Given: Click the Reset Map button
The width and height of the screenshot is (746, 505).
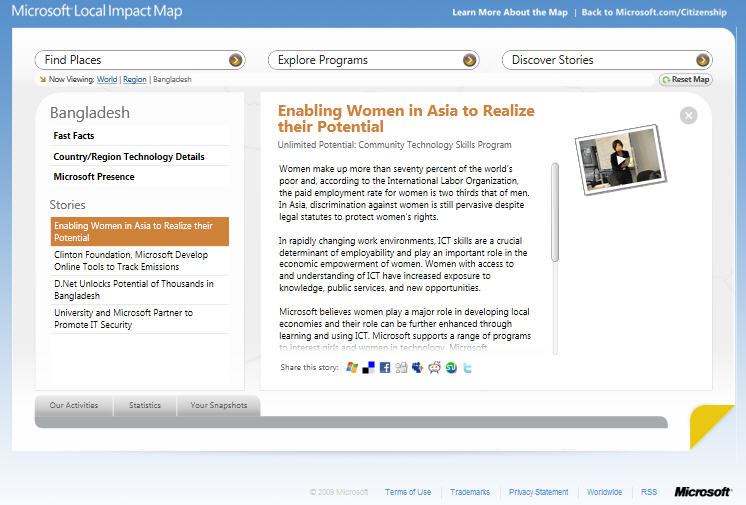Looking at the screenshot, I should 686,79.
